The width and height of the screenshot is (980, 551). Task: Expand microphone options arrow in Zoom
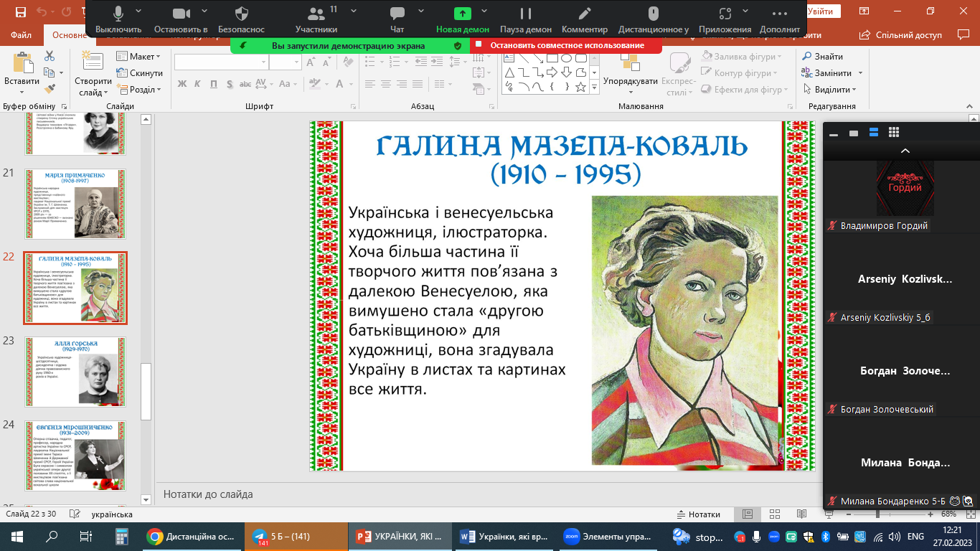point(138,11)
